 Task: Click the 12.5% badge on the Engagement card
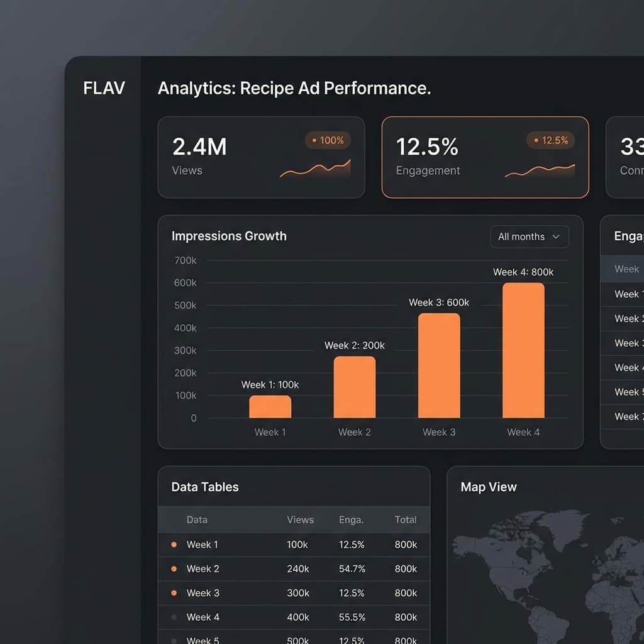[x=550, y=140]
